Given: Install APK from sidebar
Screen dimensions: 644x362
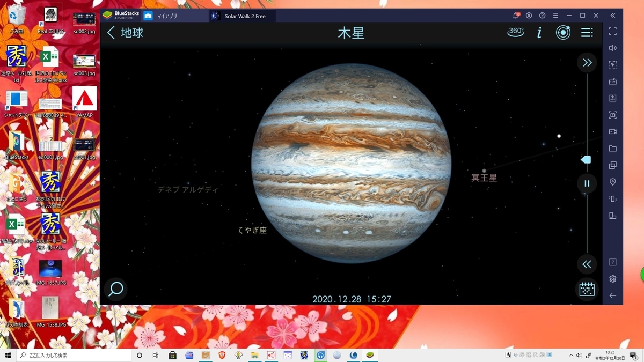Looking at the screenshot, I should (612, 98).
